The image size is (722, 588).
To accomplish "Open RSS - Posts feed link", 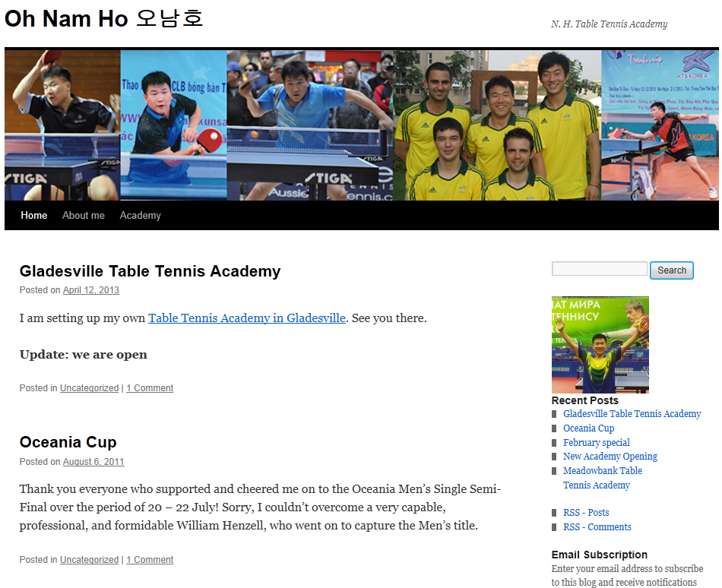I will tap(586, 513).
